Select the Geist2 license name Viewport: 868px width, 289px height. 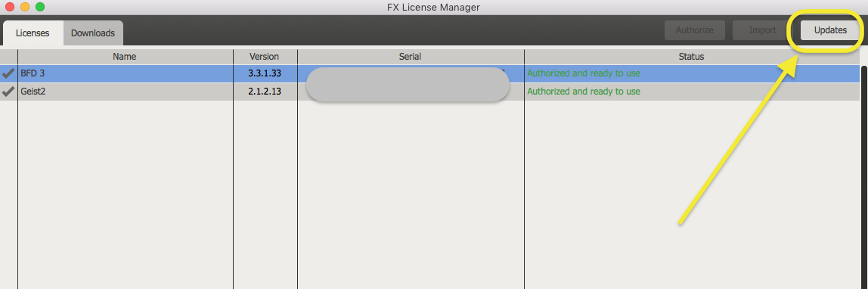click(x=33, y=92)
